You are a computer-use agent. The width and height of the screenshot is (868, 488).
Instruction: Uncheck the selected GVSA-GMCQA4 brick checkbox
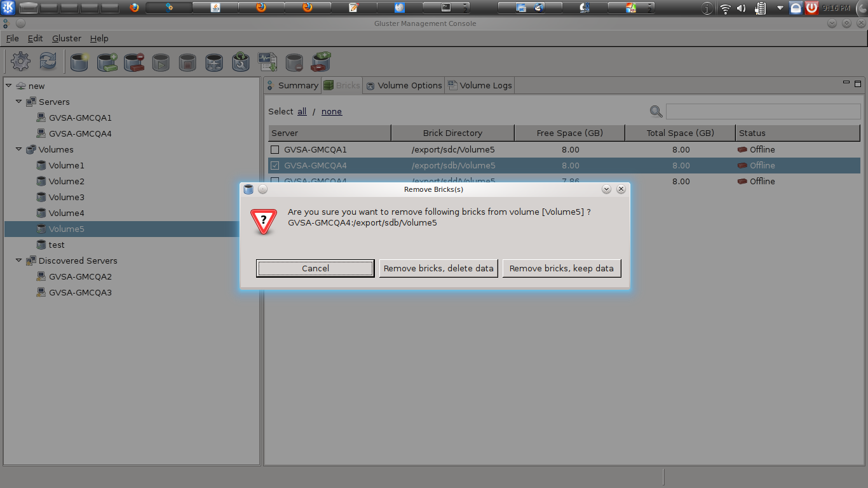click(275, 166)
